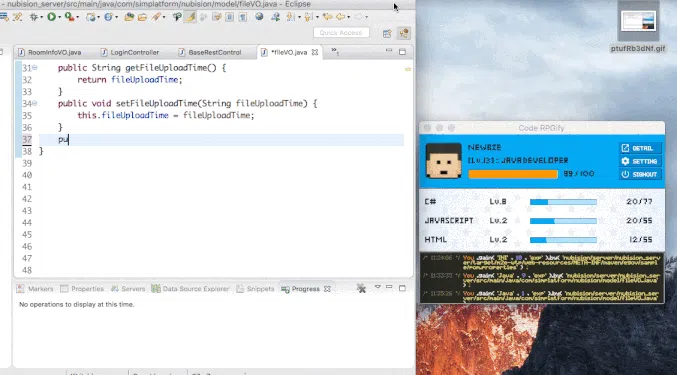Close the Progress view tab

pyautogui.click(x=327, y=289)
